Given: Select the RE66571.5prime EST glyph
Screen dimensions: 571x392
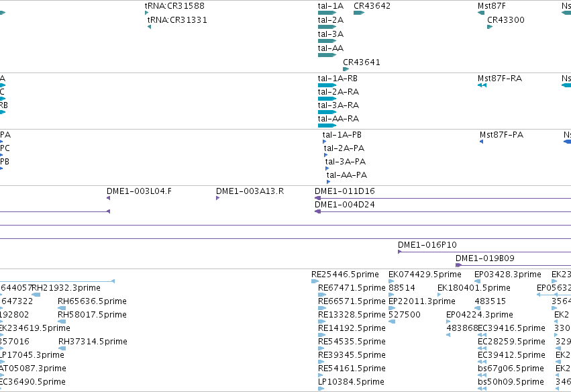Looking at the screenshot, I should 321,308.
